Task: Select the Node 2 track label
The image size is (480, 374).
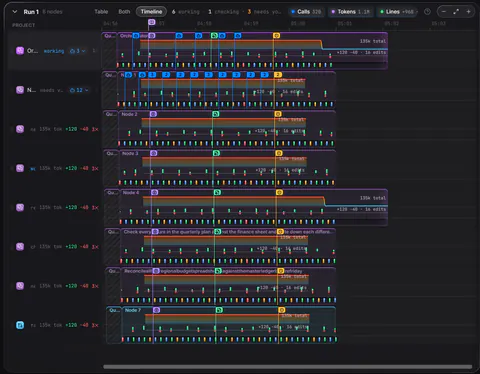Action: (129, 114)
